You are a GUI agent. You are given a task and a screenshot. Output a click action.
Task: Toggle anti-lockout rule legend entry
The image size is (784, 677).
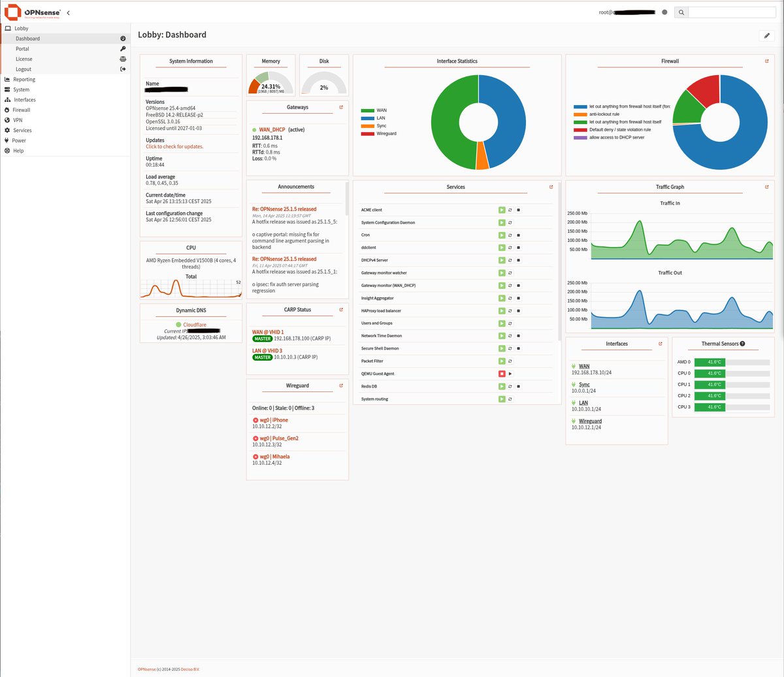pyautogui.click(x=596, y=114)
